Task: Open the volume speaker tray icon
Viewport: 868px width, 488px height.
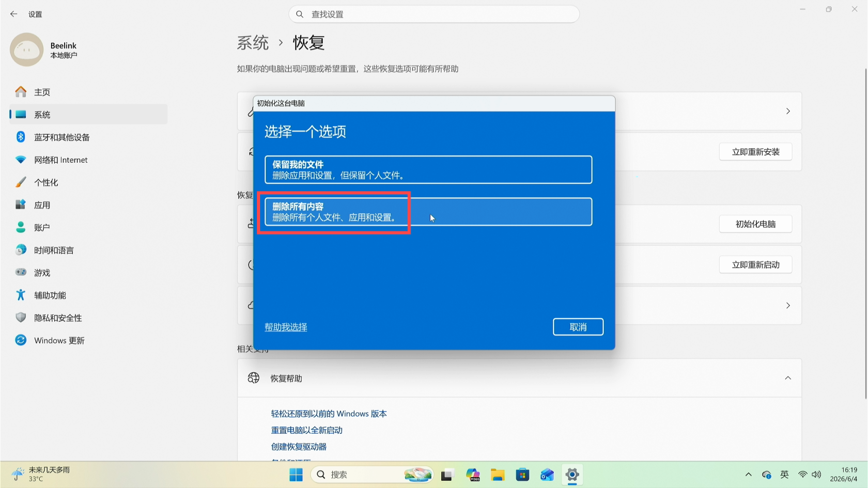Action: [x=816, y=475]
